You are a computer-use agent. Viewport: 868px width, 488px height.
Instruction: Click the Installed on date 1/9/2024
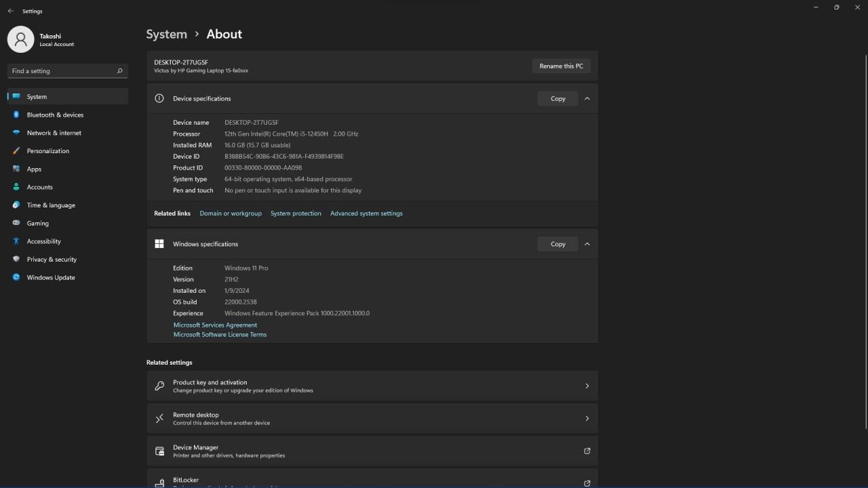pos(237,291)
